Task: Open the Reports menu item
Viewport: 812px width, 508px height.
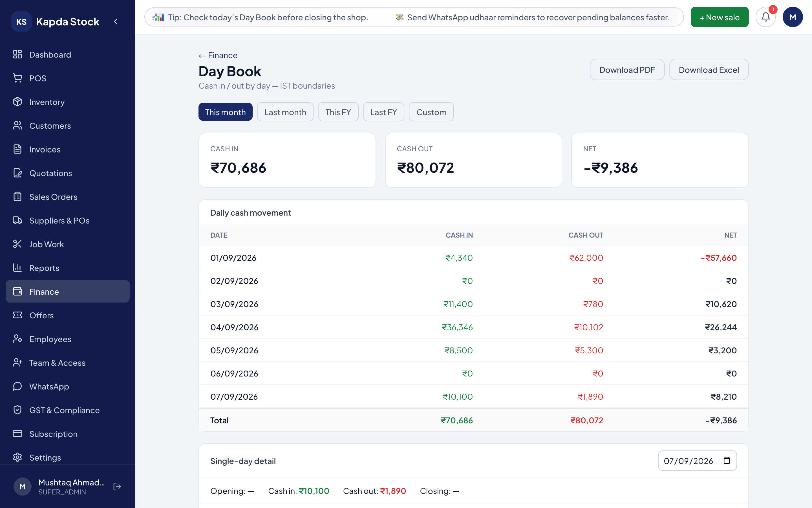Action: 67,268
